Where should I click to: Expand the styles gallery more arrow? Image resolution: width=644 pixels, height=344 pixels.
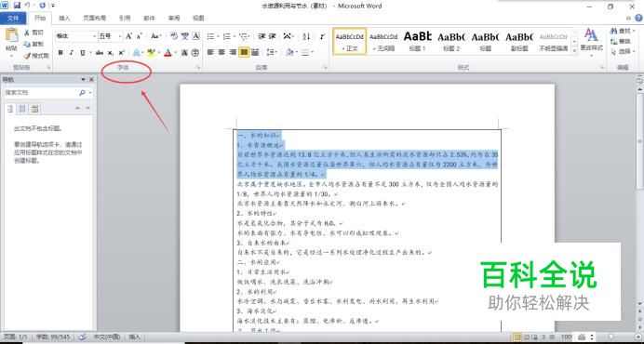point(574,51)
